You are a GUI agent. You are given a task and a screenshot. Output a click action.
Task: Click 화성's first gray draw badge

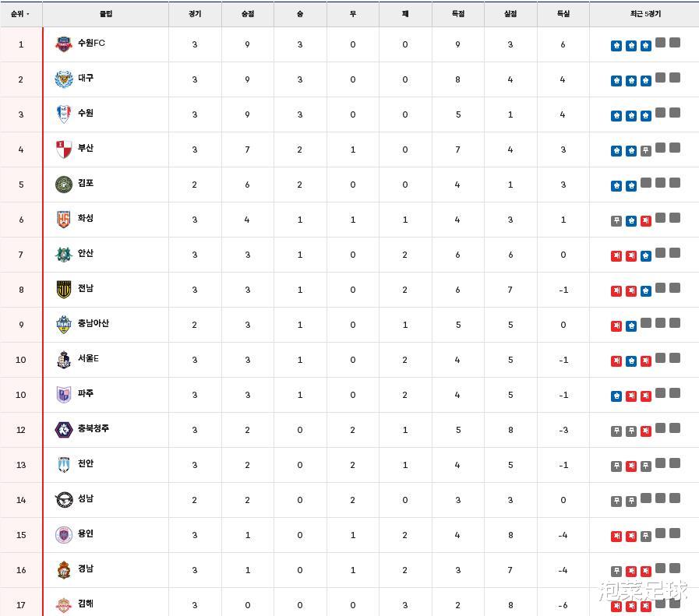pos(616,221)
